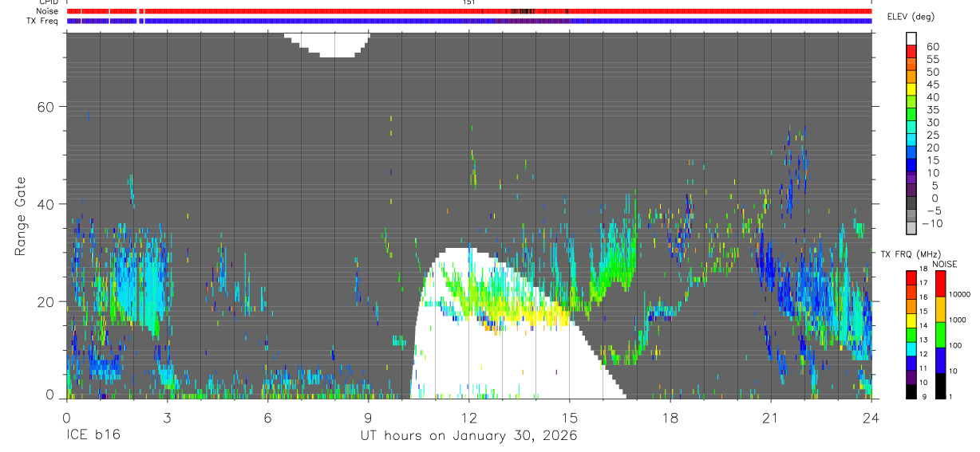Screen dimensions: 980x452
Task: Pick the black 9–10 MHz frequency swatch
Action: (x=911, y=391)
